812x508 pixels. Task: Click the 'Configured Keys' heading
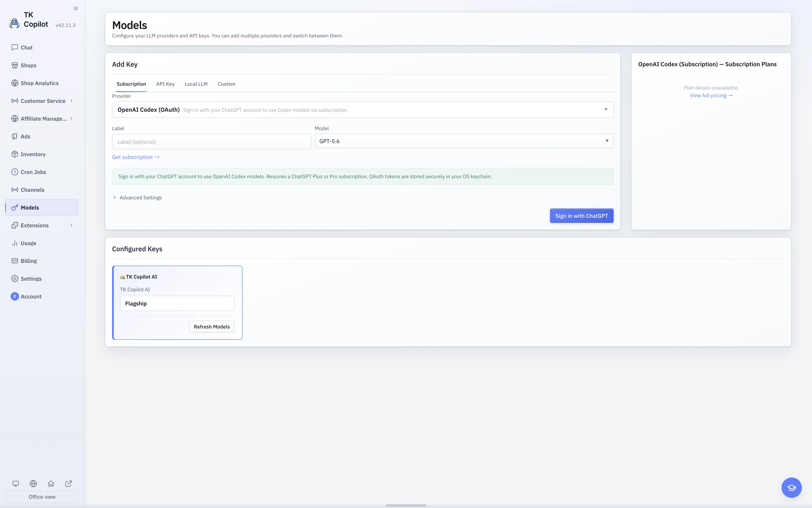[137, 249]
